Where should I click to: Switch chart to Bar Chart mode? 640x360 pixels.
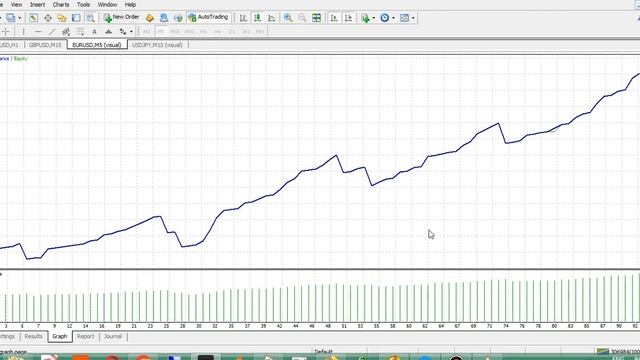pos(243,18)
